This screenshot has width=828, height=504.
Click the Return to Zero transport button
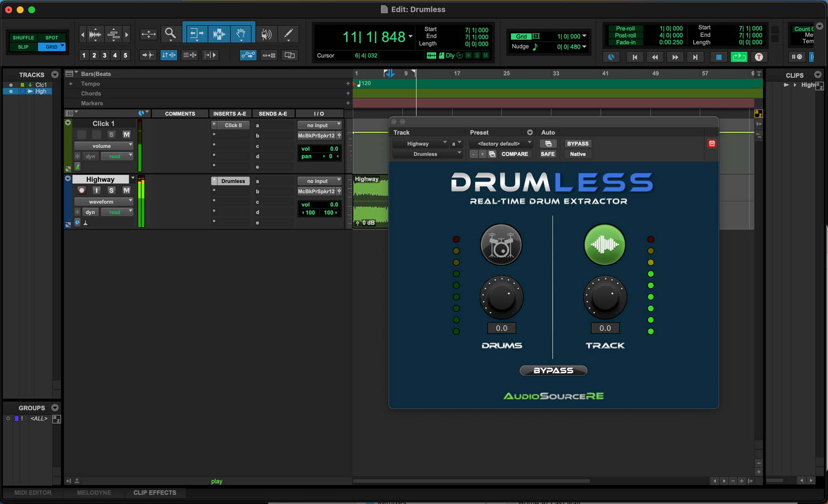(x=635, y=57)
